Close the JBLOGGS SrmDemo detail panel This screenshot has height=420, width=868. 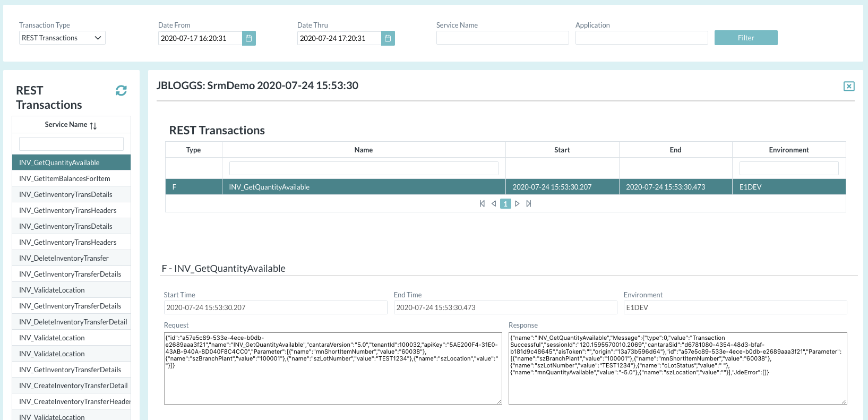[x=849, y=86]
